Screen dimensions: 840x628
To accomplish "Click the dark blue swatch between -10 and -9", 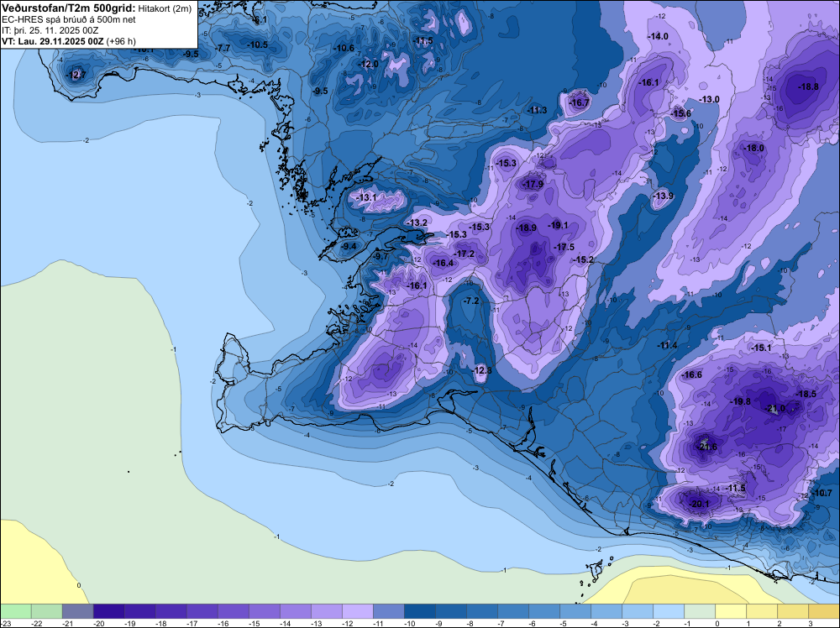I will tap(419, 611).
